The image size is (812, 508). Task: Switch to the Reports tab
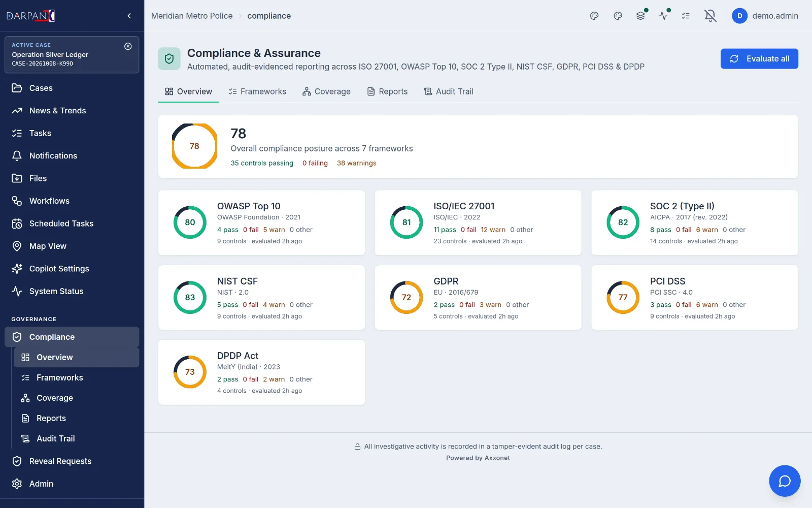coord(387,91)
